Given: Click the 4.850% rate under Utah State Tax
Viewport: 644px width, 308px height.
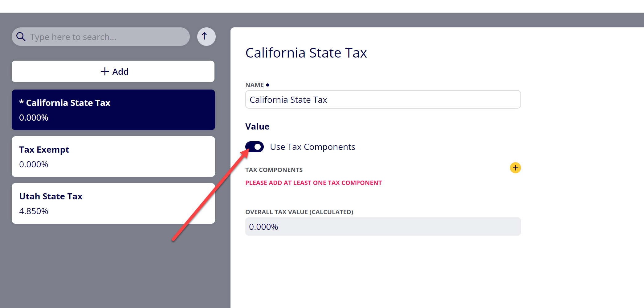Looking at the screenshot, I should [34, 211].
